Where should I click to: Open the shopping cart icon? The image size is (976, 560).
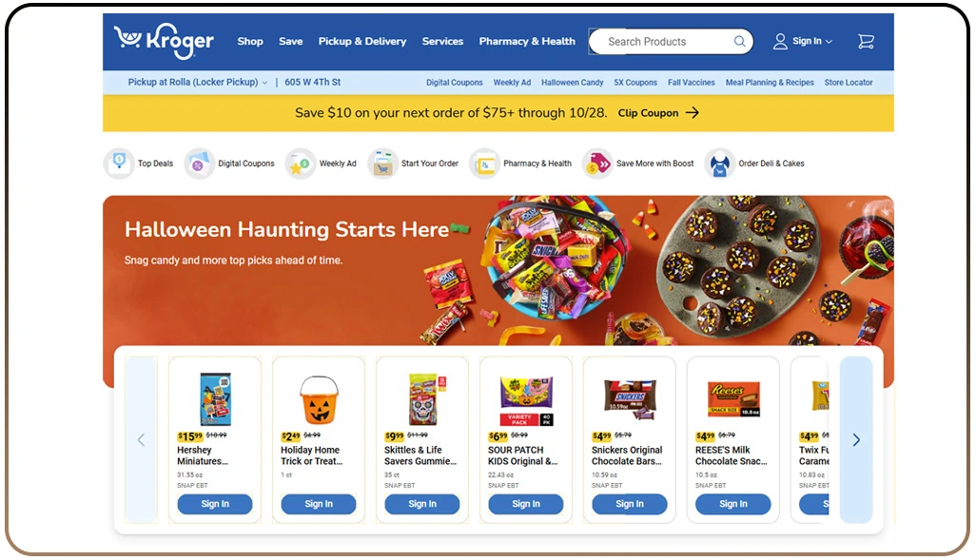click(x=866, y=42)
